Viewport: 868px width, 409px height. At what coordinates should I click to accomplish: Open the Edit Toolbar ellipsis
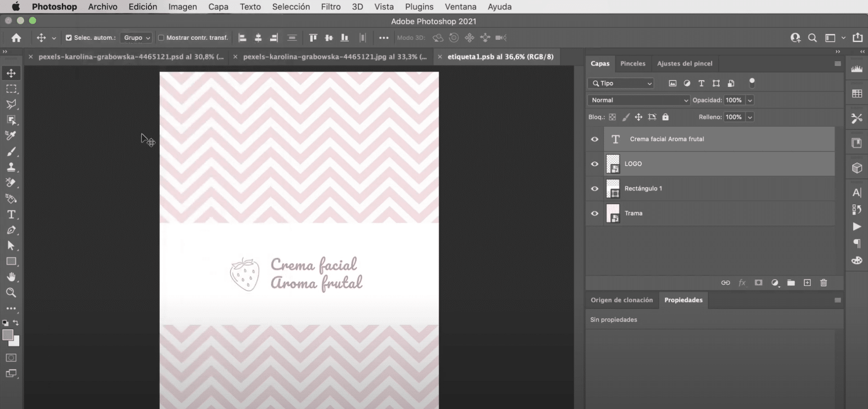(11, 308)
